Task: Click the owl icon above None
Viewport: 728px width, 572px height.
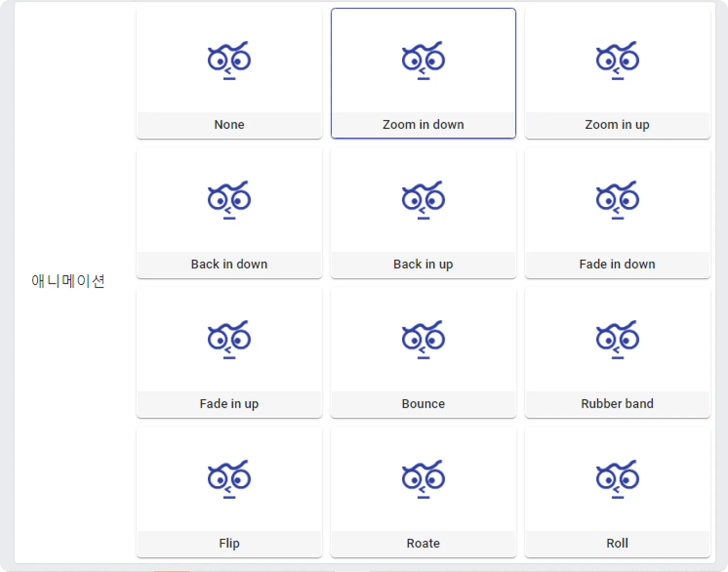Action: (x=229, y=61)
